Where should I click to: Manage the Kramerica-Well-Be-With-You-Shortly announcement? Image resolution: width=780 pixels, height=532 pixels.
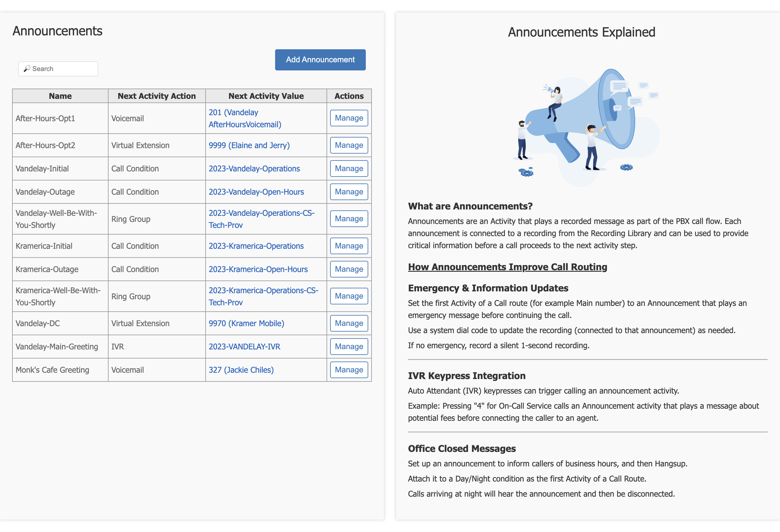pos(349,296)
